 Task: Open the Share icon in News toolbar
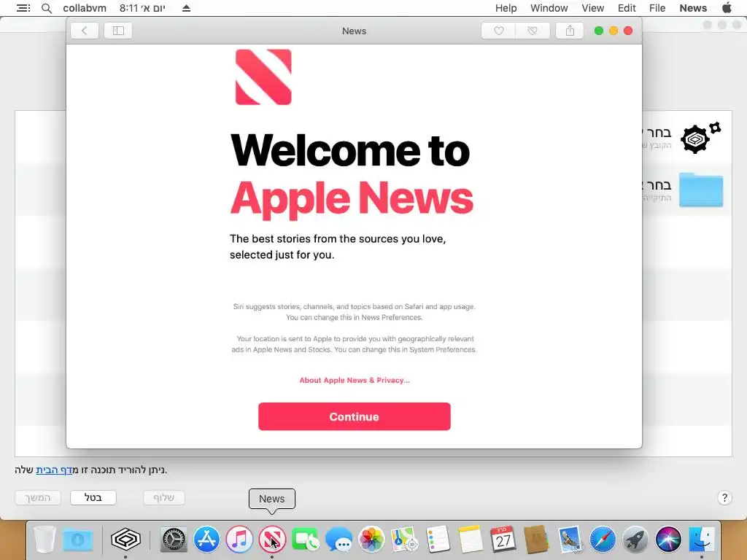pyautogui.click(x=570, y=31)
